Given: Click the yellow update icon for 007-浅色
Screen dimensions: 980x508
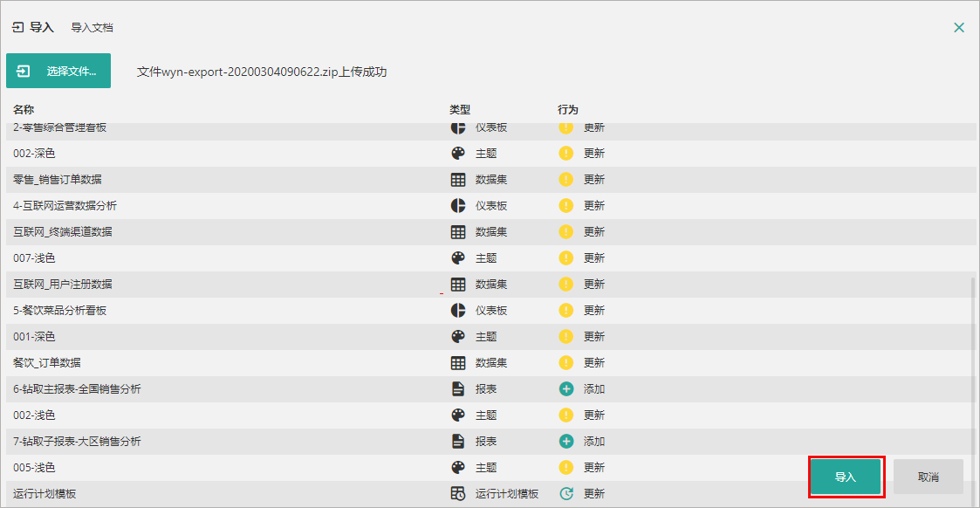Looking at the screenshot, I should [x=566, y=258].
